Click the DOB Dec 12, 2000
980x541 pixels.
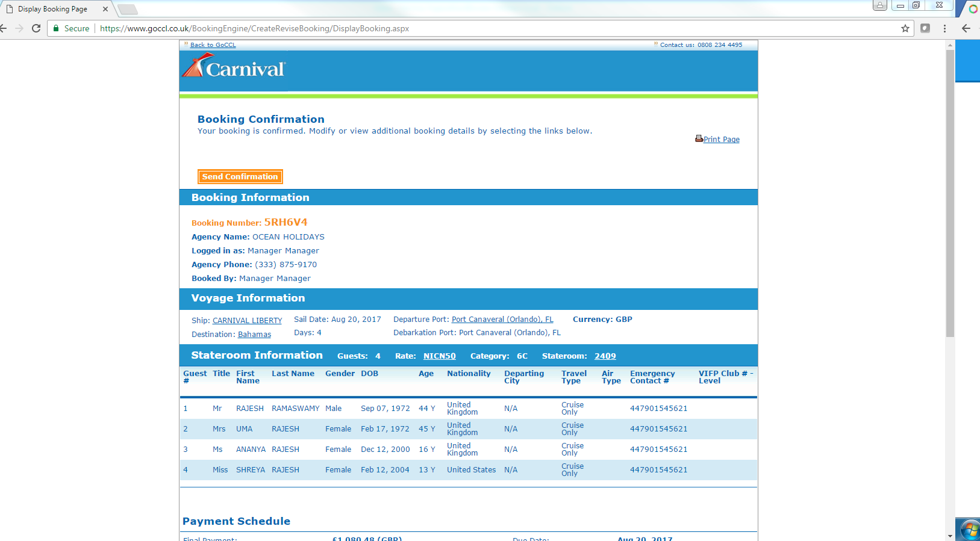coord(385,450)
